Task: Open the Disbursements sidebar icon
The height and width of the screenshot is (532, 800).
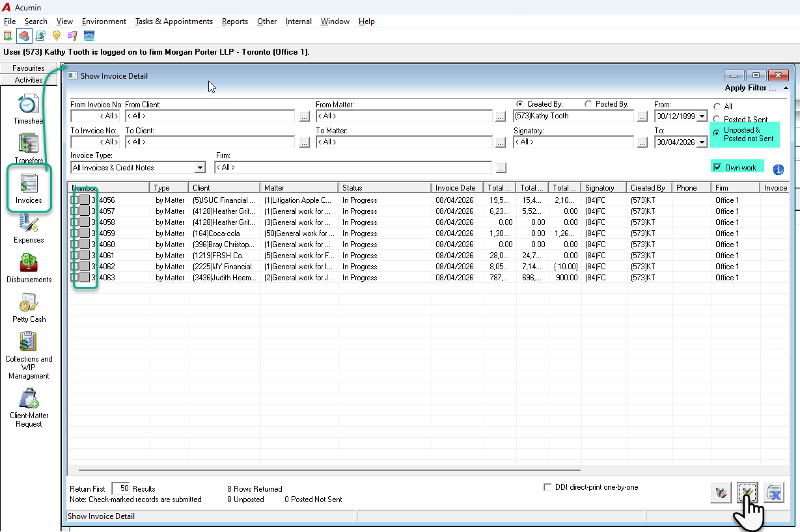Action: 29,263
